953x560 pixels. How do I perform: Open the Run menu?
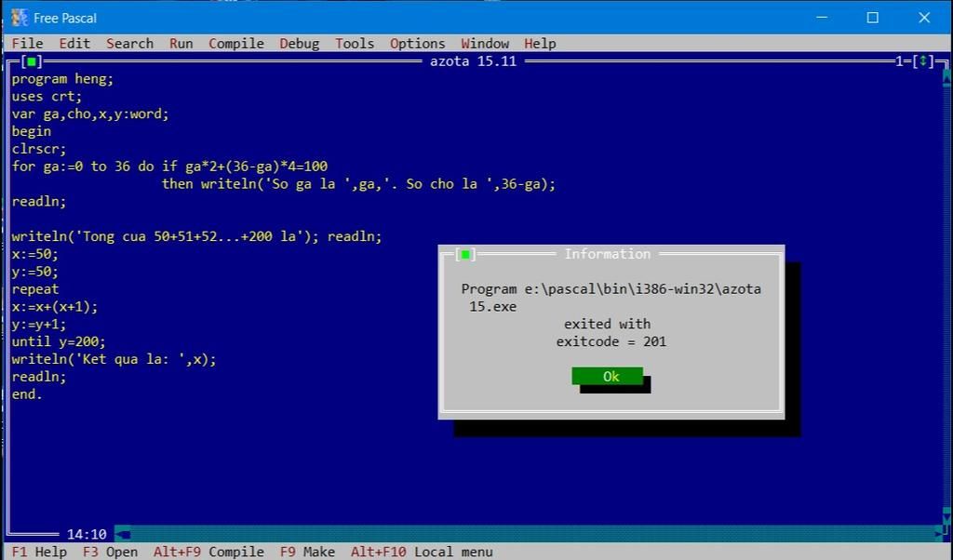(x=181, y=44)
